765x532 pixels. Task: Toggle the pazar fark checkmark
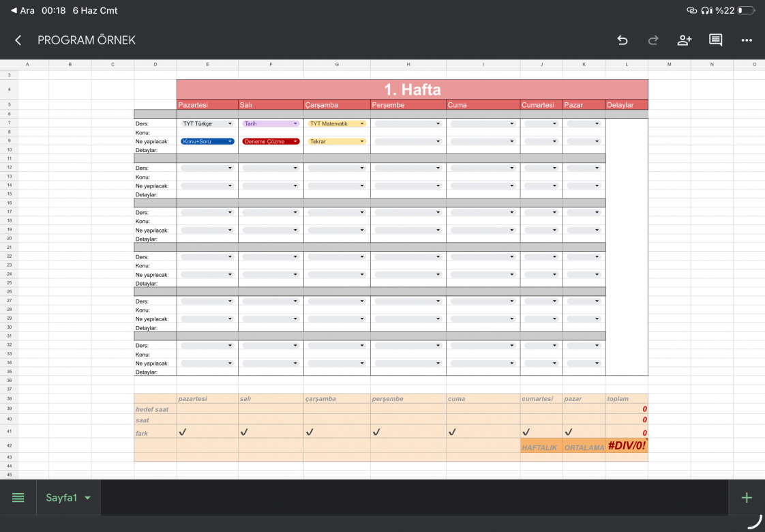(x=569, y=432)
